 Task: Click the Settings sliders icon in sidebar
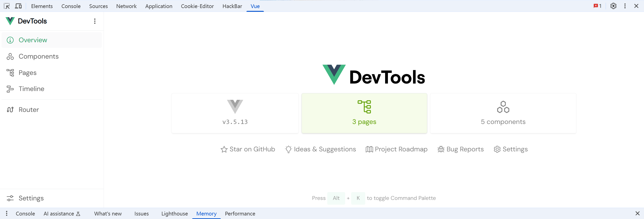10,198
